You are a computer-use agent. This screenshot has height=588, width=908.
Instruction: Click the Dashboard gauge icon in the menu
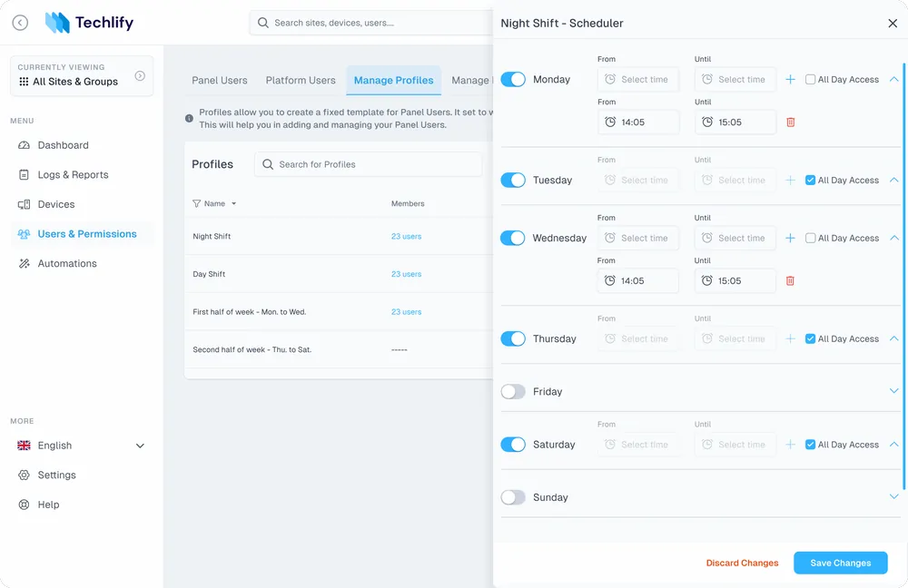pyautogui.click(x=24, y=145)
